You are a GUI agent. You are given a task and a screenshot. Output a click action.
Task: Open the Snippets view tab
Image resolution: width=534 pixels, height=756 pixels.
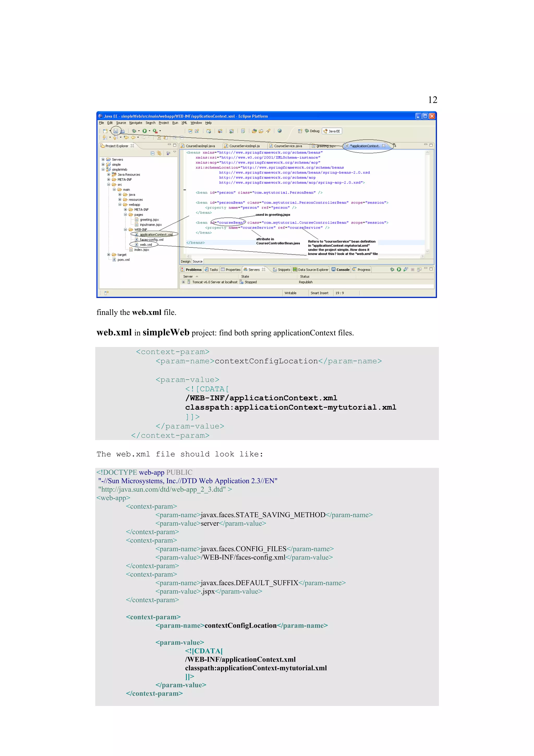click(282, 270)
